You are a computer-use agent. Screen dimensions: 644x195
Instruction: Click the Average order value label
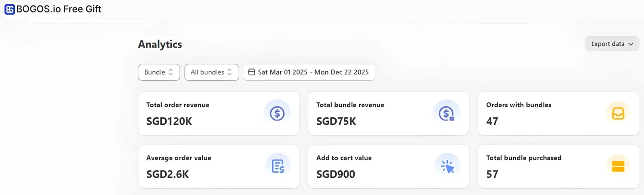click(x=179, y=158)
